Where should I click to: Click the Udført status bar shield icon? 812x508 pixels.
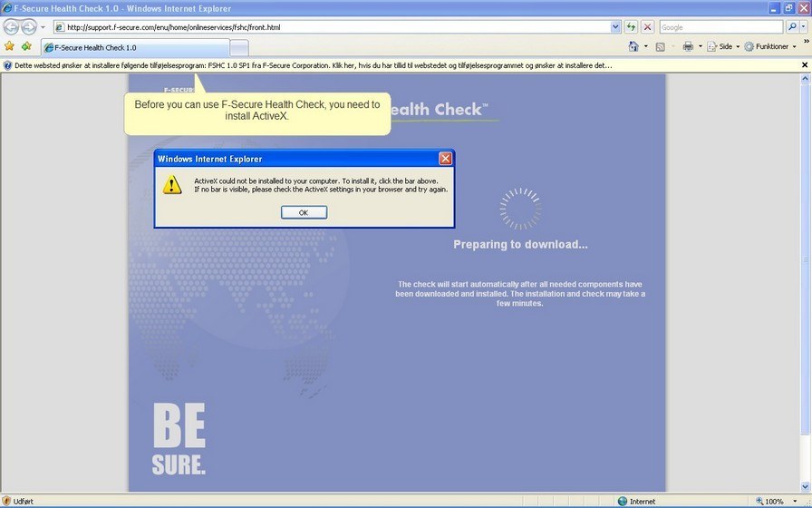[x=6, y=502]
